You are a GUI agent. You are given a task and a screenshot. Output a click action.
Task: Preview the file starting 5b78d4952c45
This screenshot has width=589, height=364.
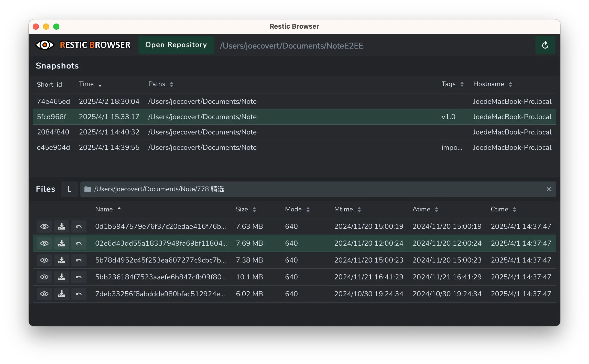point(45,260)
